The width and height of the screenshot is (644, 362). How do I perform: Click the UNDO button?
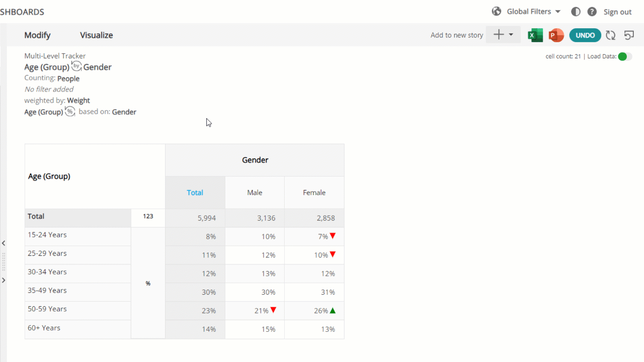[x=585, y=35]
